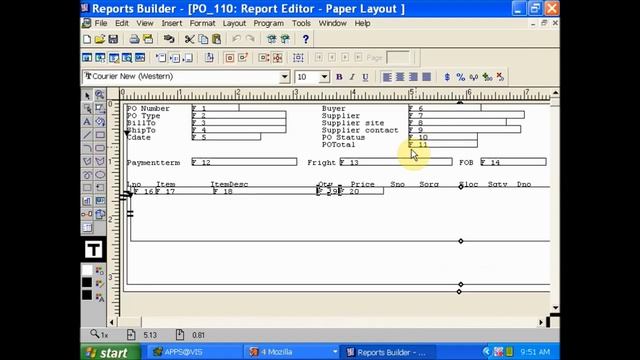640x360 pixels.
Task: Print using the printer icon
Action: (x=134, y=39)
